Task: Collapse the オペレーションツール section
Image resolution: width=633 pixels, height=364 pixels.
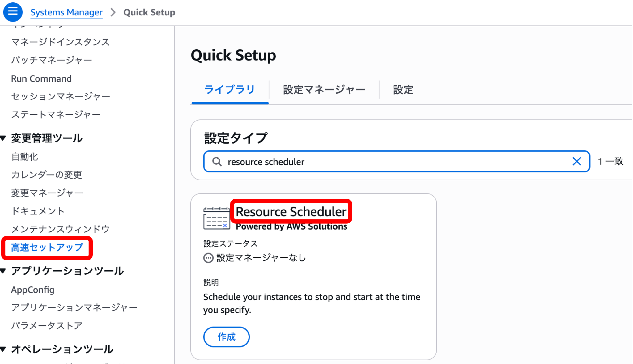Action: tap(3, 349)
